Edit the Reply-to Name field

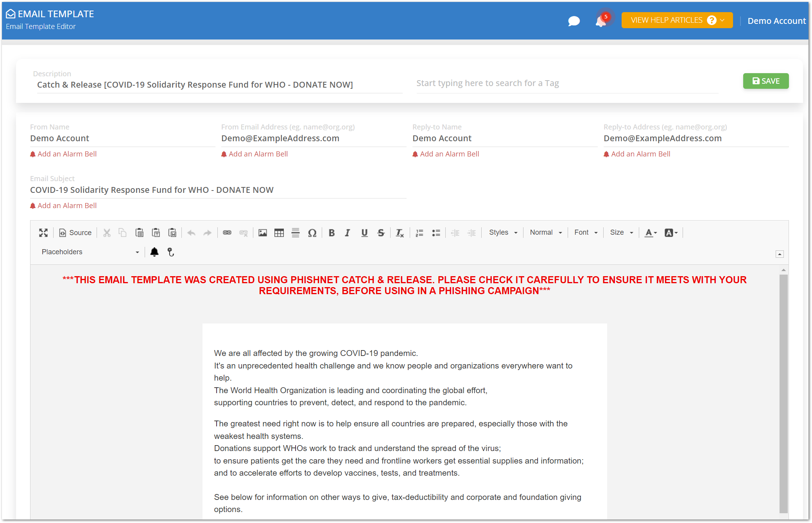tap(505, 138)
